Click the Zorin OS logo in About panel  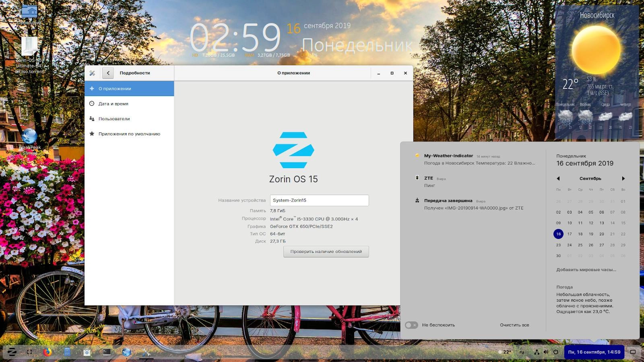tap(293, 150)
